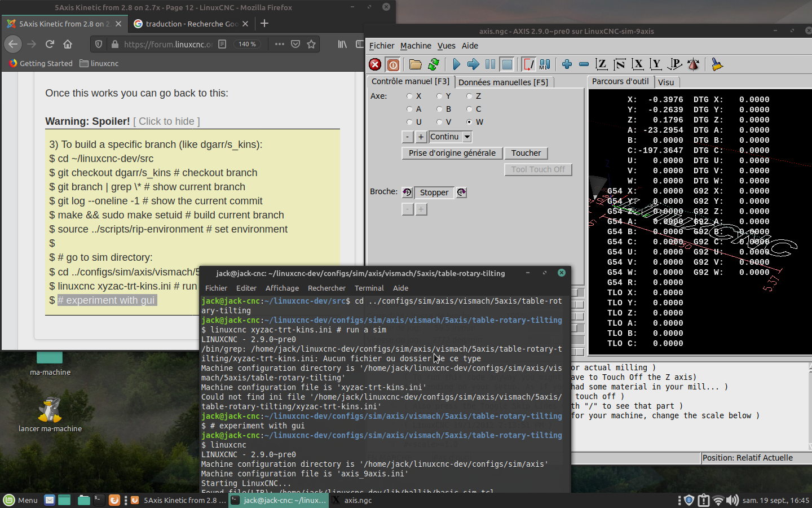Click the Firefox URL address field

click(168, 44)
